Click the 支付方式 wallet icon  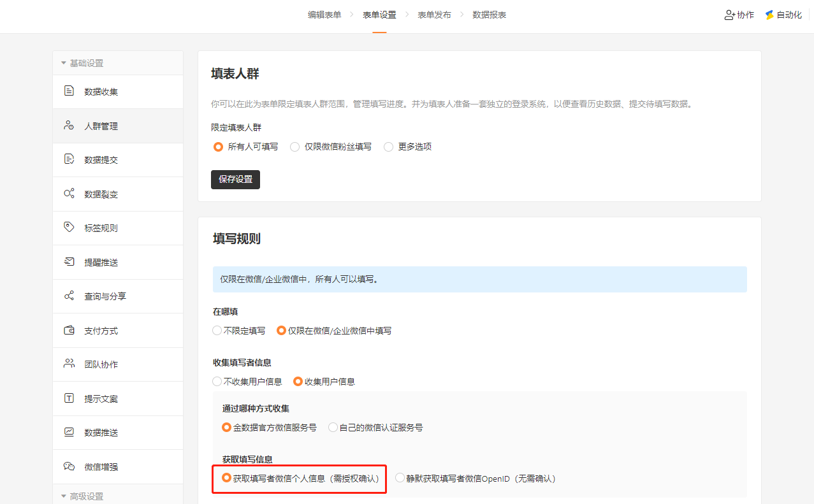69,330
